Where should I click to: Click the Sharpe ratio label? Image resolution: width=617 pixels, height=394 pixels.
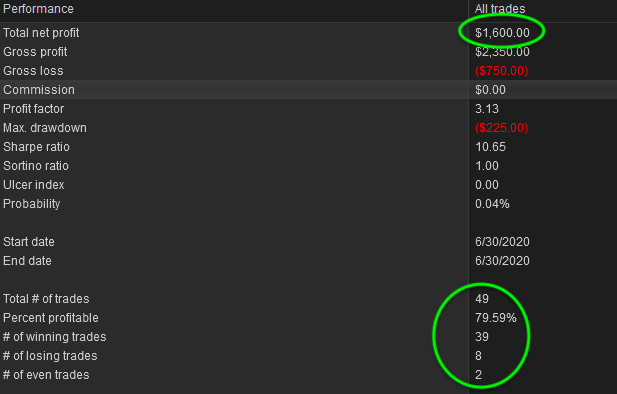coord(36,147)
